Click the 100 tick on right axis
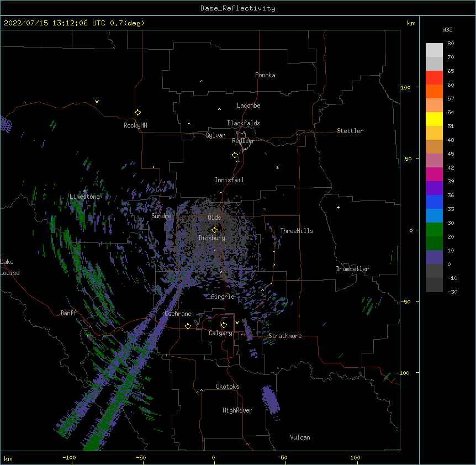 click(405, 87)
